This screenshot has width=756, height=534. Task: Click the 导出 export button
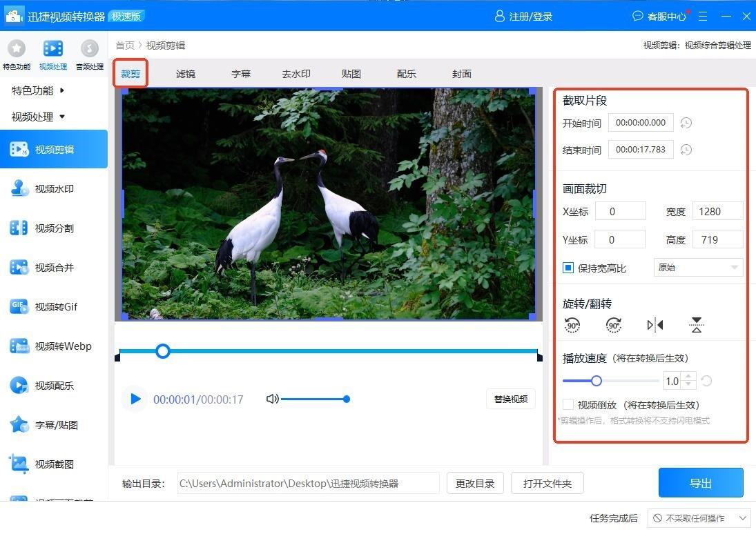(700, 483)
